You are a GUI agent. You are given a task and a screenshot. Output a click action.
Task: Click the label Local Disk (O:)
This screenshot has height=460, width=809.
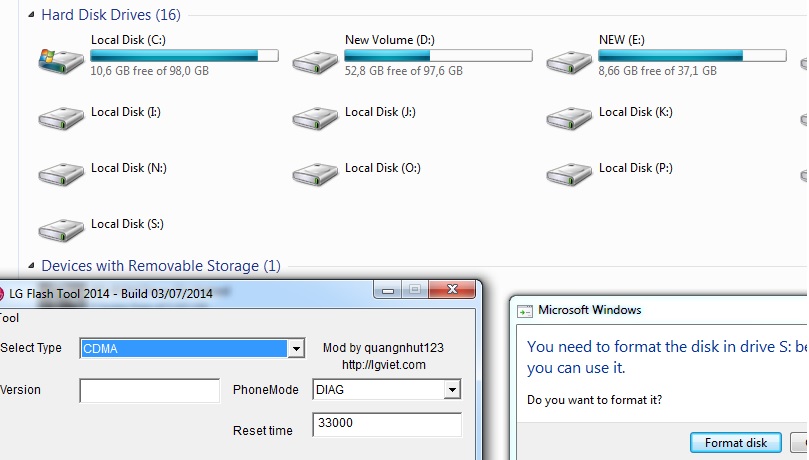click(x=383, y=168)
